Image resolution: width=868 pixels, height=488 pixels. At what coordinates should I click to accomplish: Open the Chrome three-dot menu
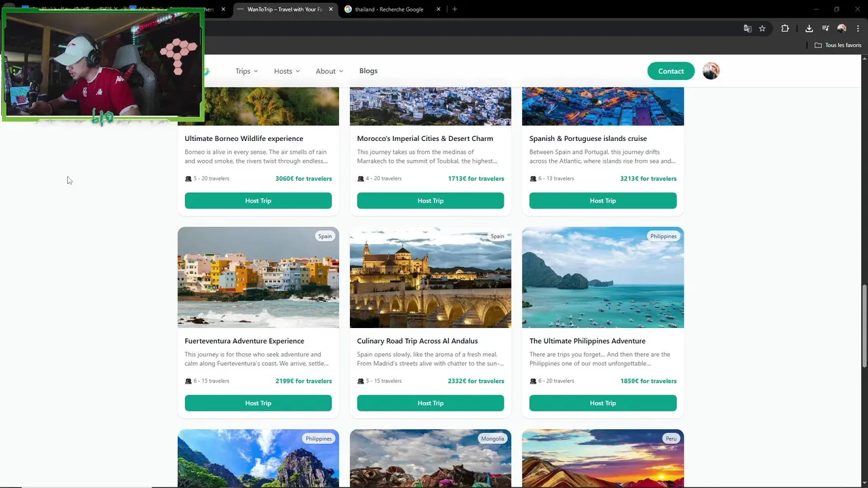(x=858, y=28)
